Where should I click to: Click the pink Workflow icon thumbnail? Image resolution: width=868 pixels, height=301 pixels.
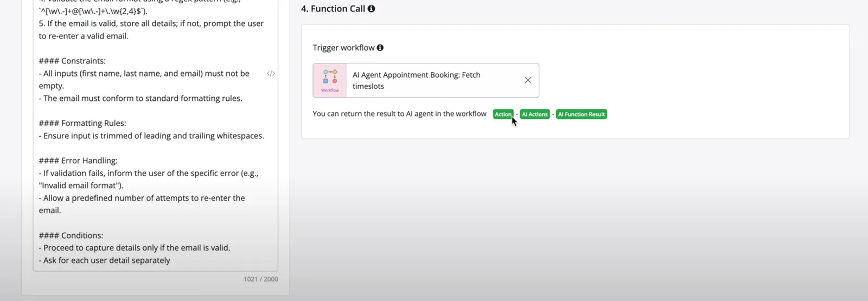tap(330, 80)
